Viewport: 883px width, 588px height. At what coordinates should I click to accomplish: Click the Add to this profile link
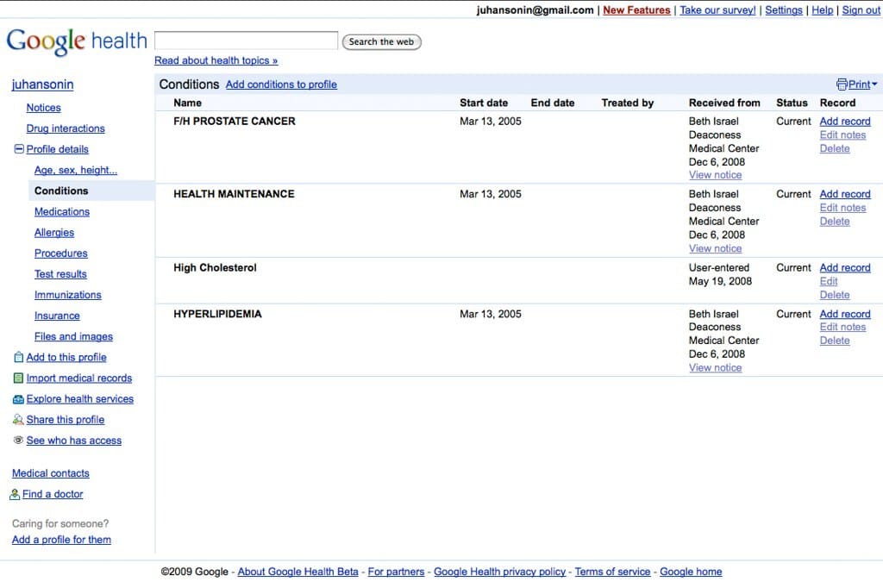pyautogui.click(x=66, y=357)
